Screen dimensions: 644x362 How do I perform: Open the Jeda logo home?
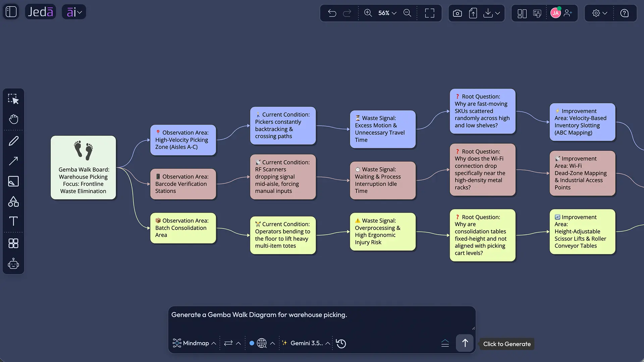coord(40,12)
